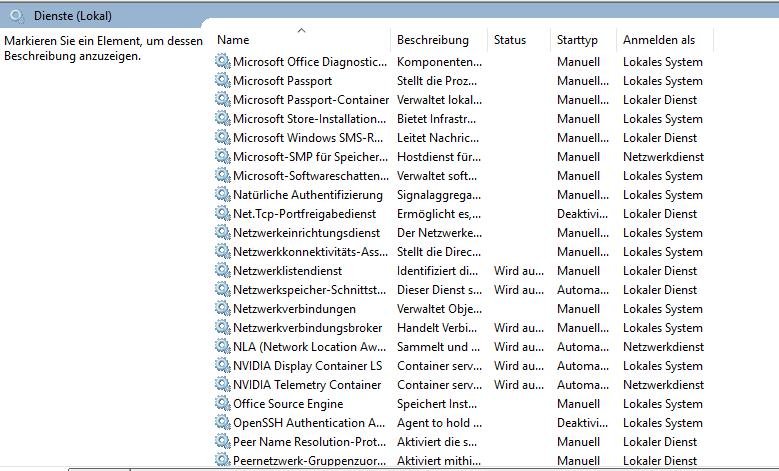779x471 pixels.
Task: Click gear icon of NLA (Network Location Aw...)
Action: [x=223, y=347]
